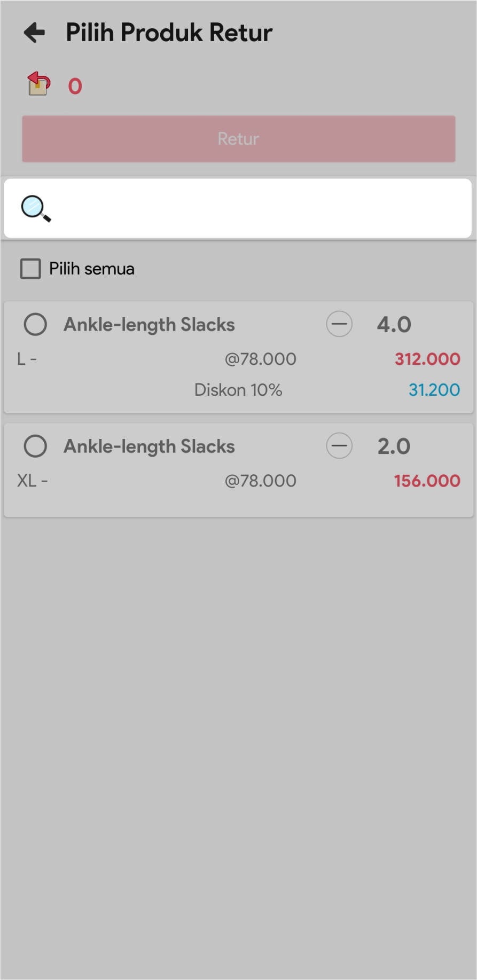The width and height of the screenshot is (477, 980).
Task: Click the Pilih semua label
Action: coord(92,269)
